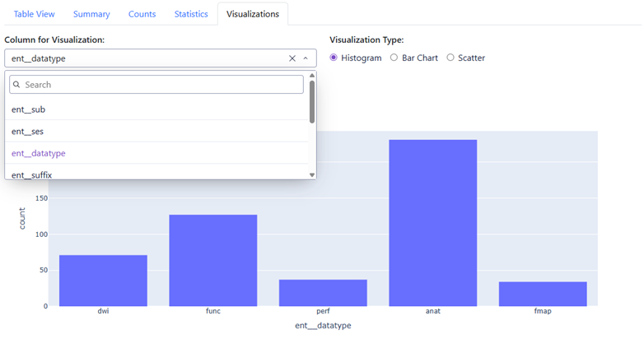Switch to the Table View tab
The width and height of the screenshot is (644, 348).
tap(34, 14)
